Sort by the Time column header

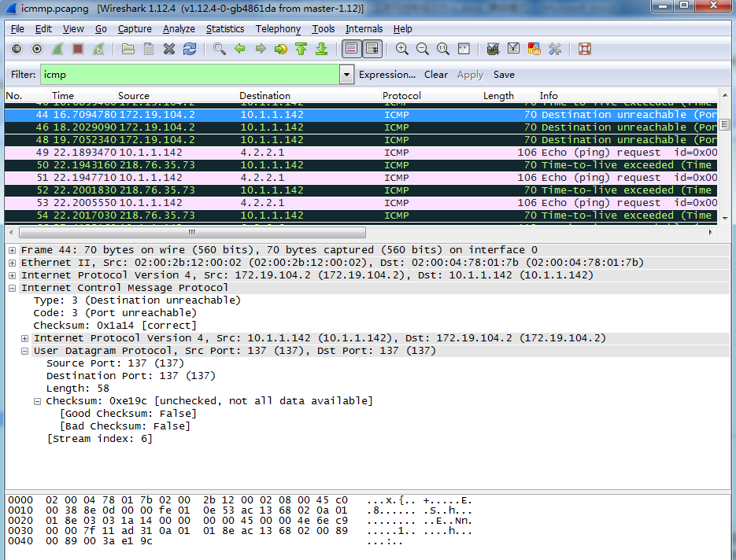click(83, 96)
